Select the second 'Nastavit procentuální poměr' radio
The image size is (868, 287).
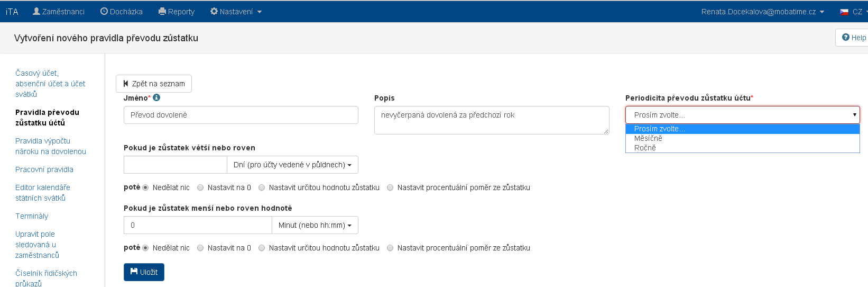[x=390, y=248]
